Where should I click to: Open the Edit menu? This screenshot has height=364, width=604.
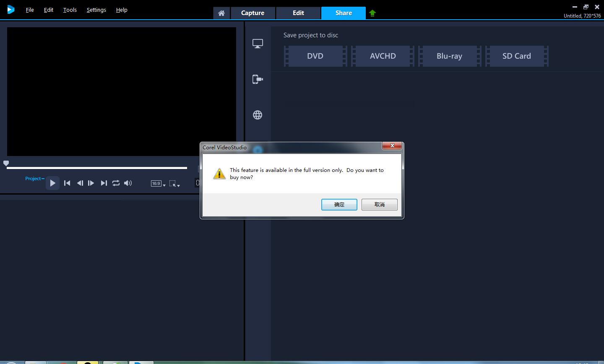[49, 10]
